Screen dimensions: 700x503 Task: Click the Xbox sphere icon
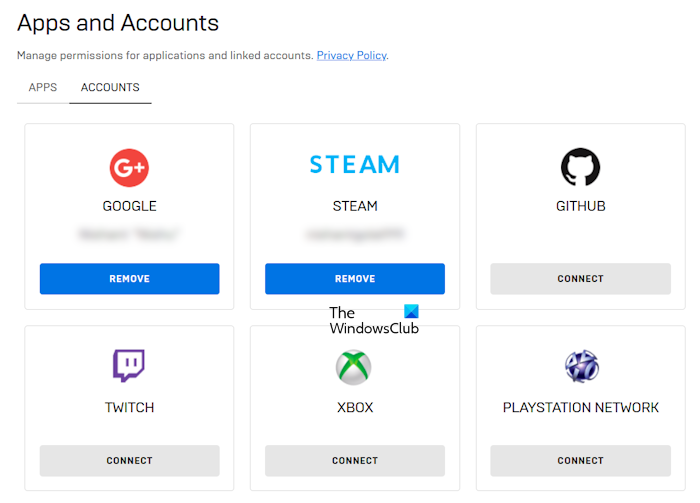click(354, 367)
